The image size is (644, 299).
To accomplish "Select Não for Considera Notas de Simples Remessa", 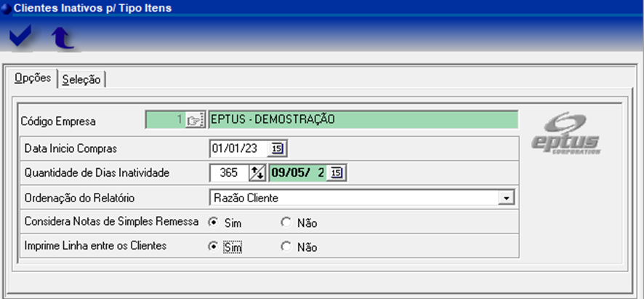I will [x=286, y=223].
